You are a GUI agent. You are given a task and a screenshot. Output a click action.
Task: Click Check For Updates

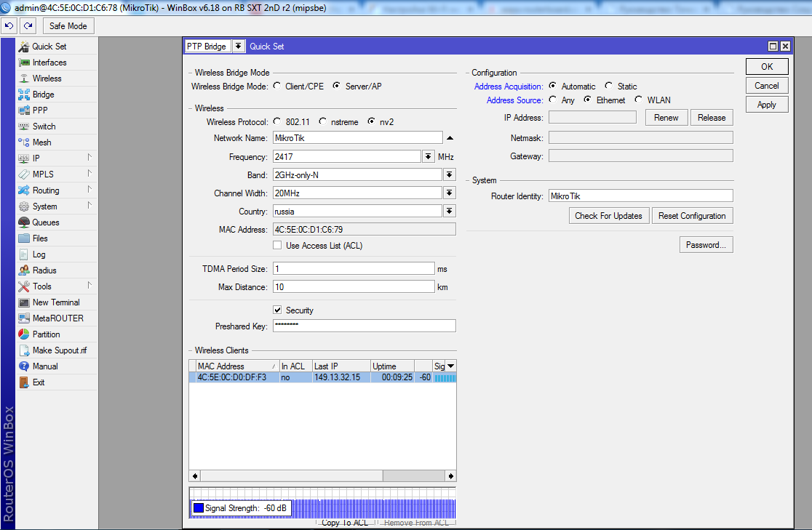608,216
